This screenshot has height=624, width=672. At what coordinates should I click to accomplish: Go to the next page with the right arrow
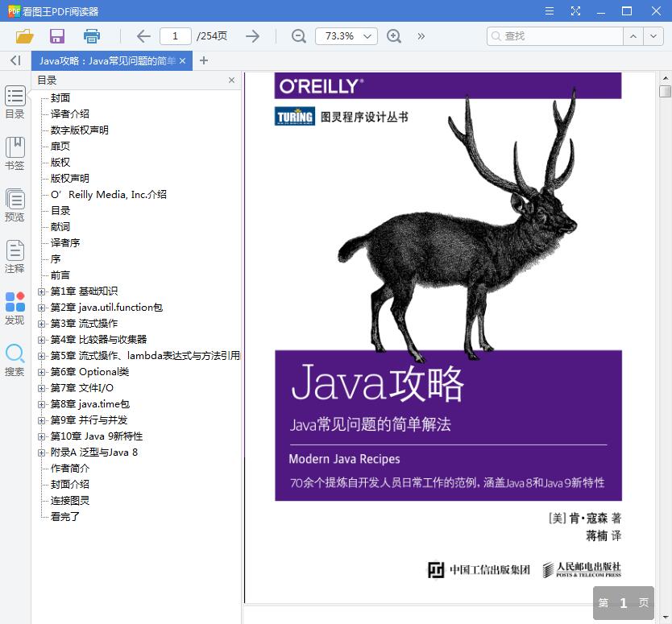[252, 36]
